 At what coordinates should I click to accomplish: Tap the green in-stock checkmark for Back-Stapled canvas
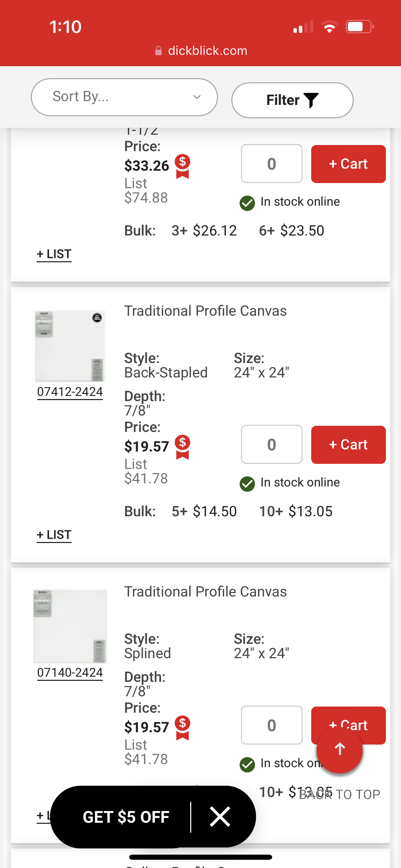pyautogui.click(x=247, y=484)
